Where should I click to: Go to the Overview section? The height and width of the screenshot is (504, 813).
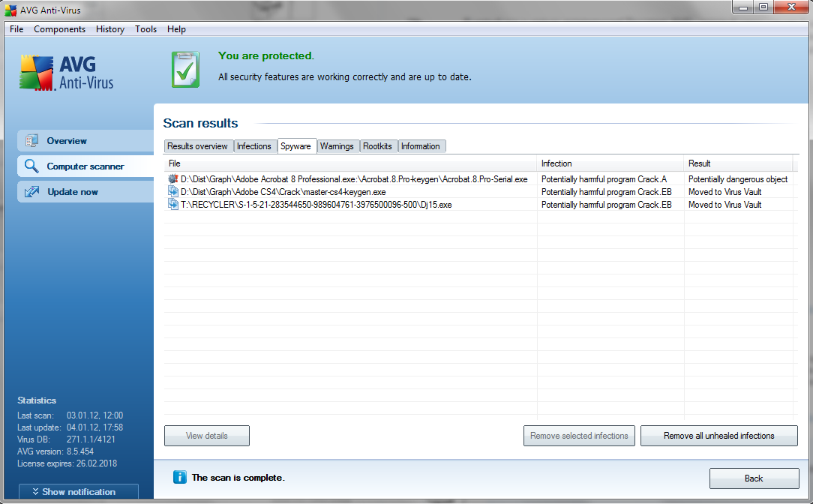85,140
